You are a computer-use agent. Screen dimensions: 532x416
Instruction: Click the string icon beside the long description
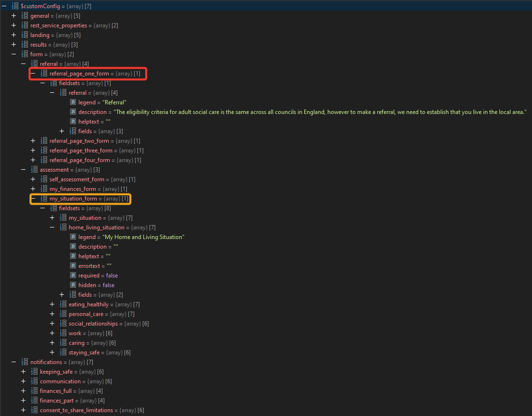(x=73, y=112)
